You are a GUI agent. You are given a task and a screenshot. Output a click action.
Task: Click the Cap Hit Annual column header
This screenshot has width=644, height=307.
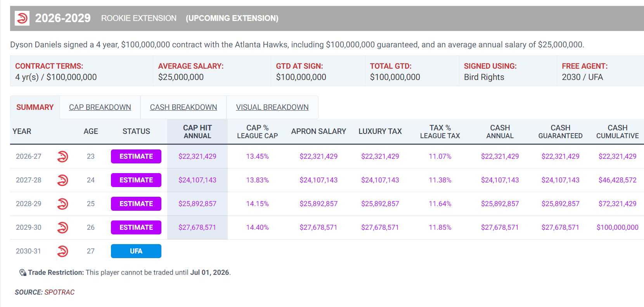pos(197,132)
